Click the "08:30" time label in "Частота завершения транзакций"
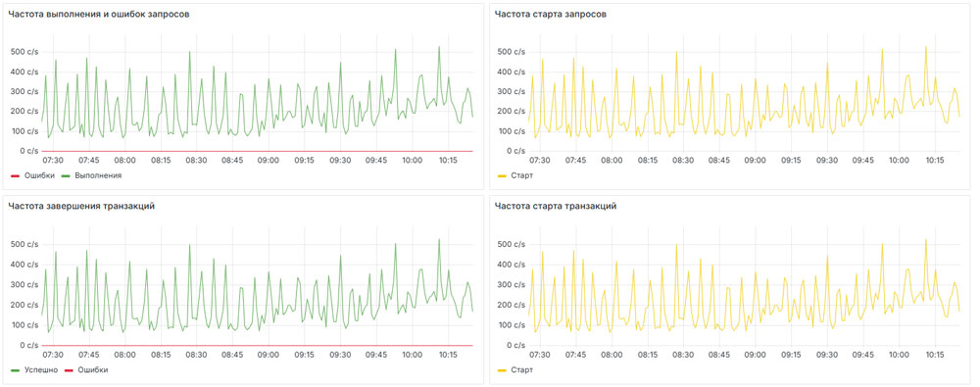Screen dimensions: 980x387 click(196, 355)
